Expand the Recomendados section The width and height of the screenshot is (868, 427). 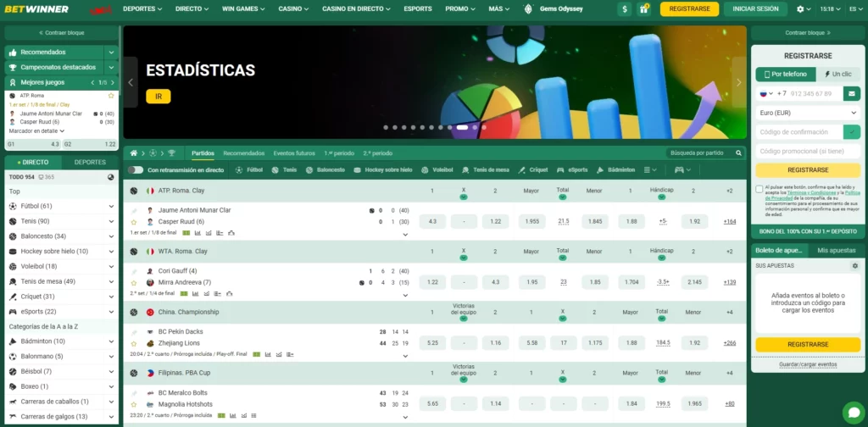(x=112, y=52)
